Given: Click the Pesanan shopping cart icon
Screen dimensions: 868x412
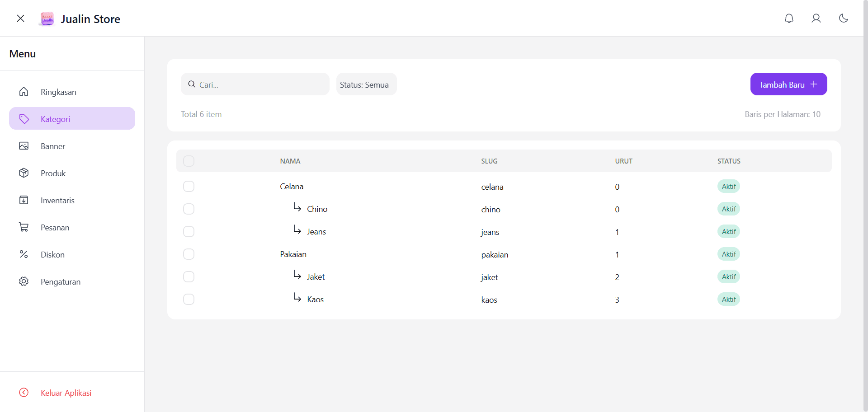Looking at the screenshot, I should coord(24,227).
